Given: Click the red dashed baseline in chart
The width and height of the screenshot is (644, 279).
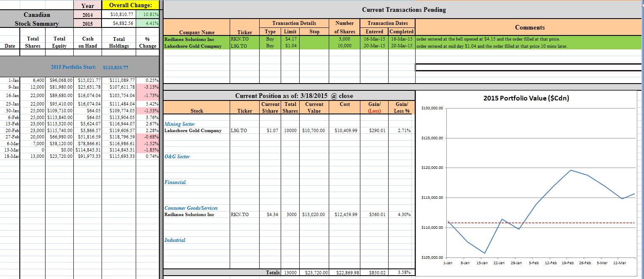Looking at the screenshot, I should coord(541,223).
